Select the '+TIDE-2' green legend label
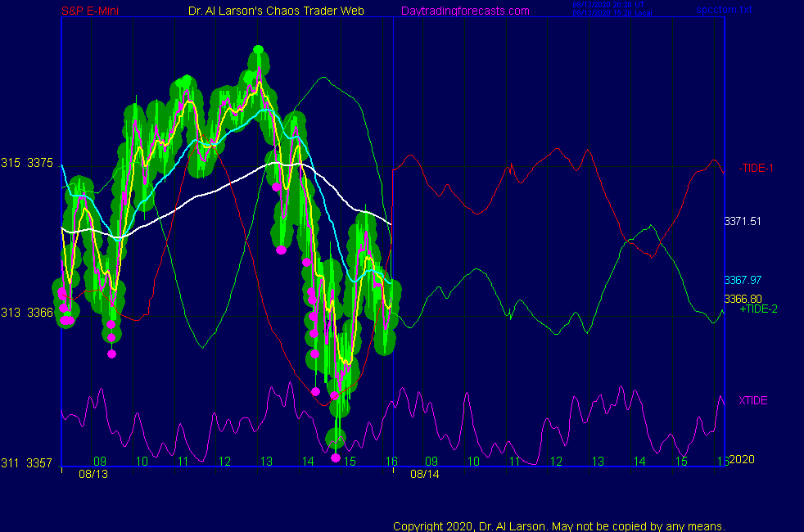 pos(758,309)
